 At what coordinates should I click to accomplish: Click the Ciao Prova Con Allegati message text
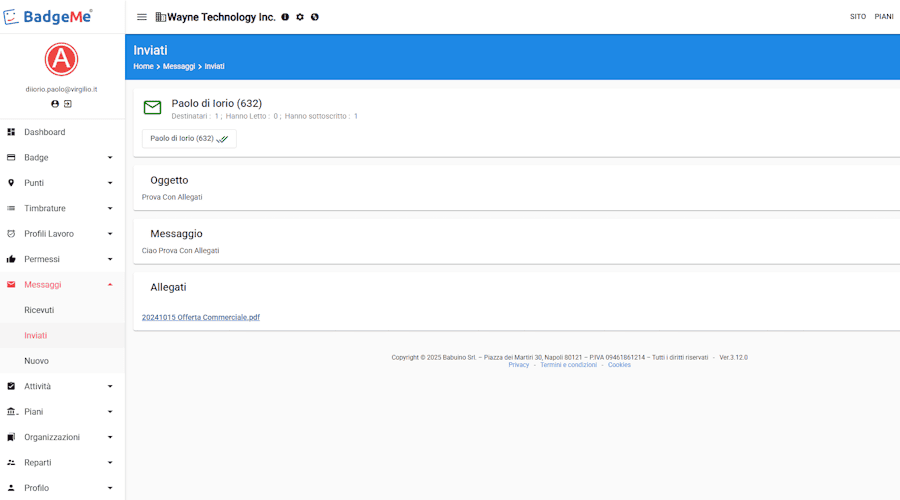click(x=180, y=251)
